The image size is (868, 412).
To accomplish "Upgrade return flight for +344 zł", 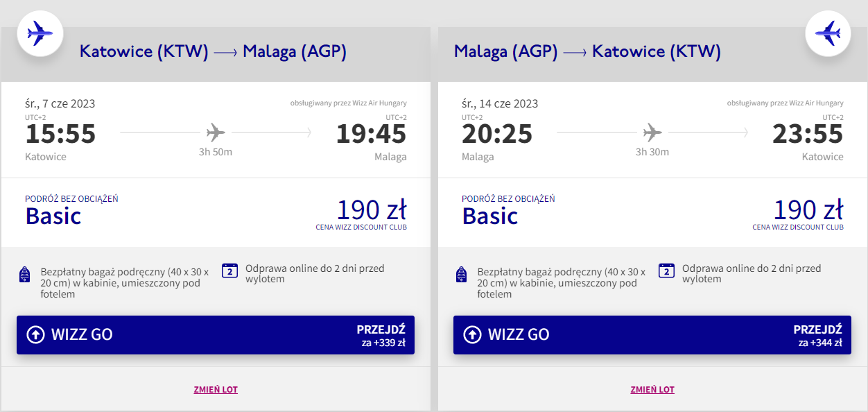I will [652, 335].
